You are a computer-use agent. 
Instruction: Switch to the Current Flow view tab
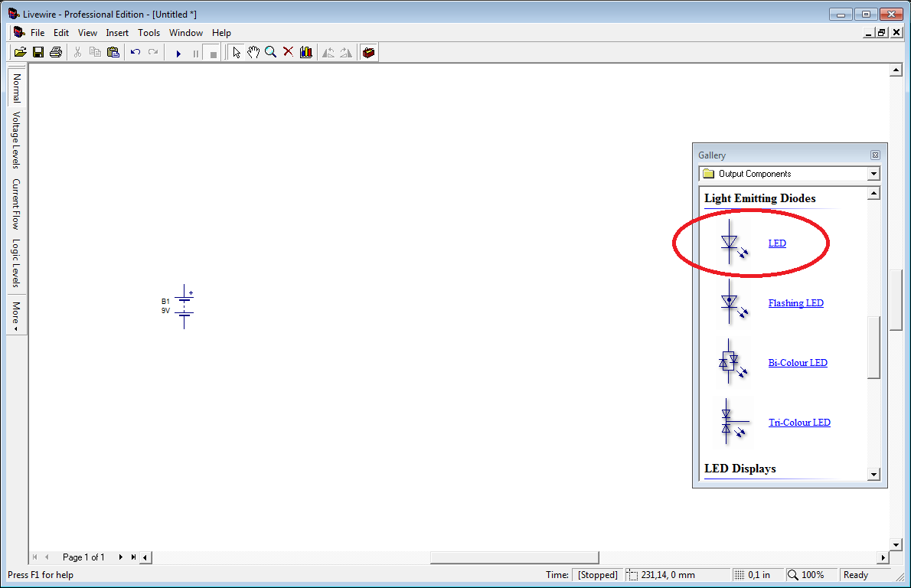click(16, 204)
